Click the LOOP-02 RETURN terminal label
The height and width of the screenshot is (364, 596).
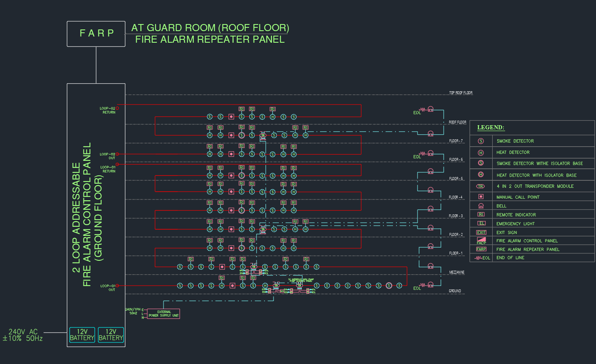107,110
